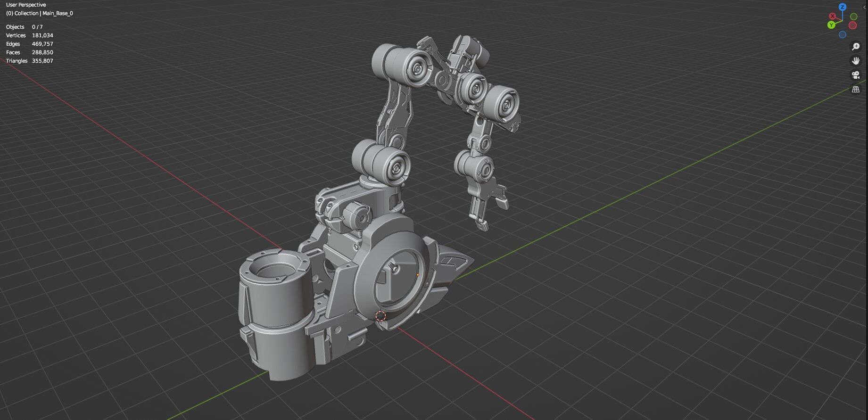
Task: Click the hollow blue negative Z axis circle
Action: click(843, 34)
